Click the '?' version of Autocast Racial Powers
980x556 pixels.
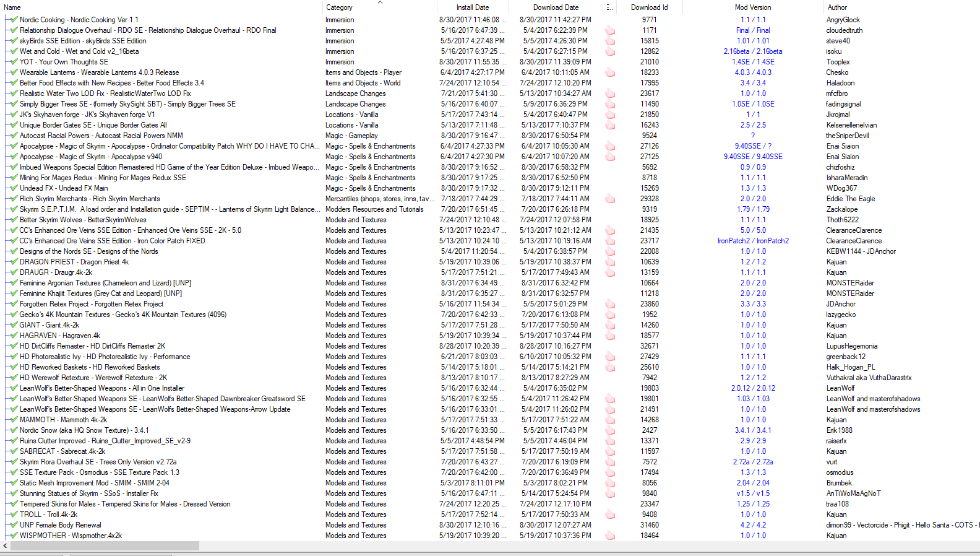point(753,136)
